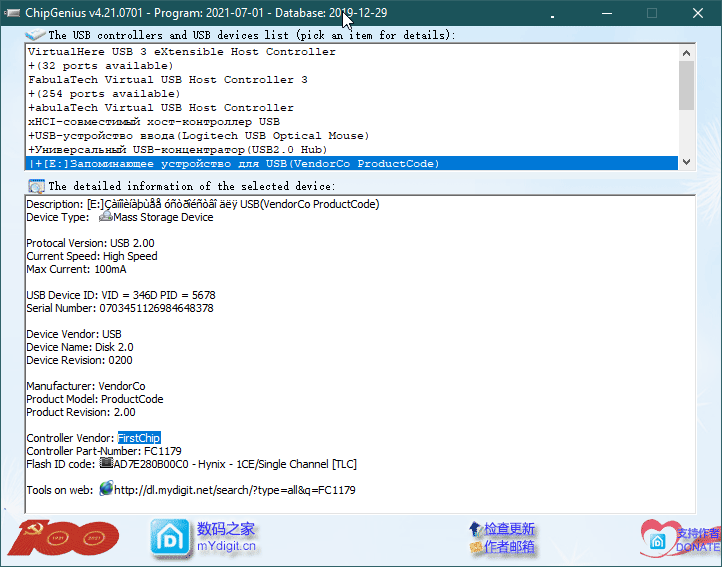Click the Product Model: ProductCode line
This screenshot has width=722, height=567.
(x=95, y=399)
